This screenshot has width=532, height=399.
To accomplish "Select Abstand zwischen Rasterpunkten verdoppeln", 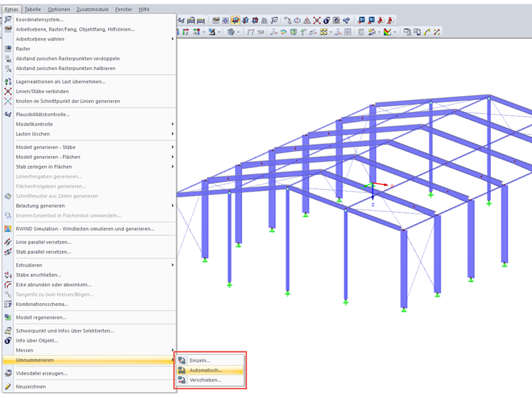I will pyautogui.click(x=89, y=58).
